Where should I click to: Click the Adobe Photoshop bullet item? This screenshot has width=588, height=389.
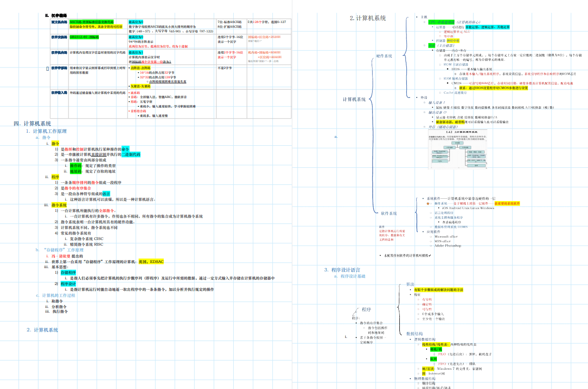pos(447,246)
